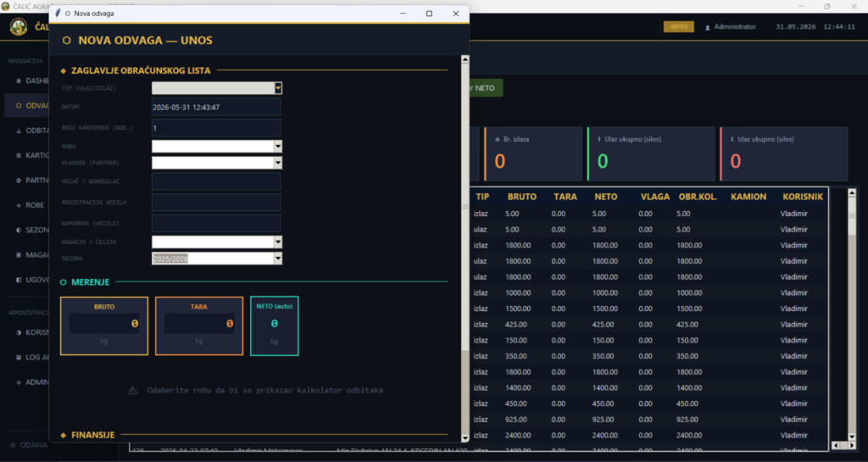Open the VLASNIK (PARTNER) dropdown
This screenshot has width=868, height=462.
point(278,163)
